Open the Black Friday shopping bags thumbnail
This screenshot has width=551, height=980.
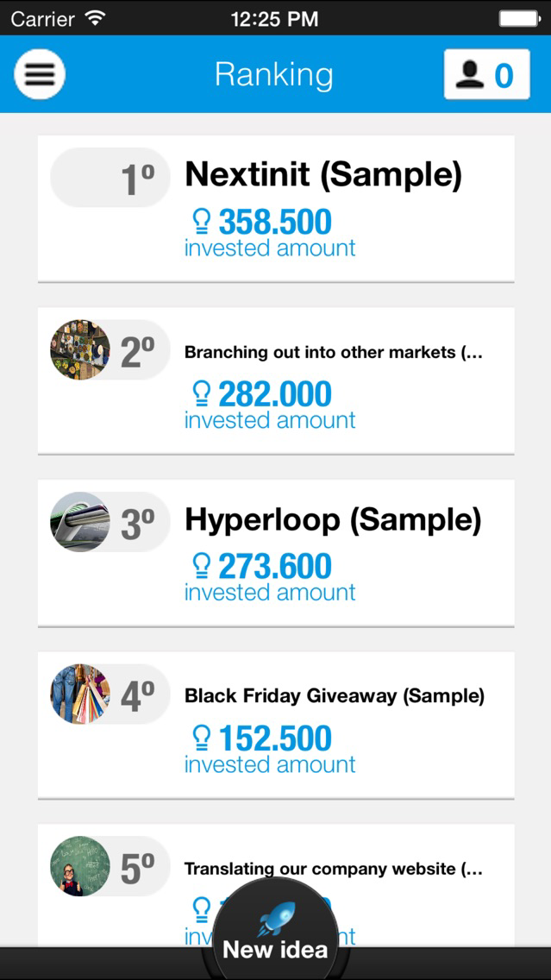coord(80,694)
